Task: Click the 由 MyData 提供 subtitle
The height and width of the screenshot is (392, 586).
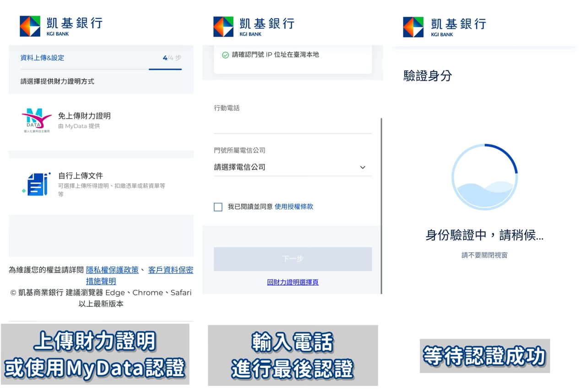Action: click(79, 126)
